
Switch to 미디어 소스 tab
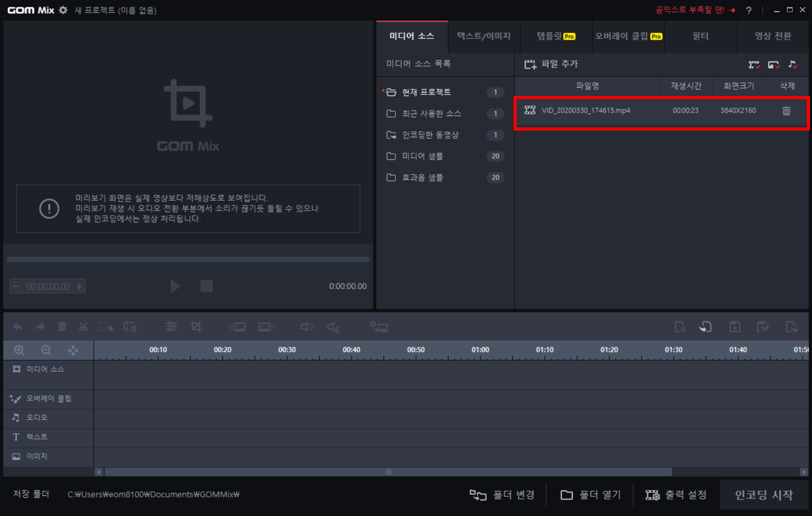(x=412, y=36)
